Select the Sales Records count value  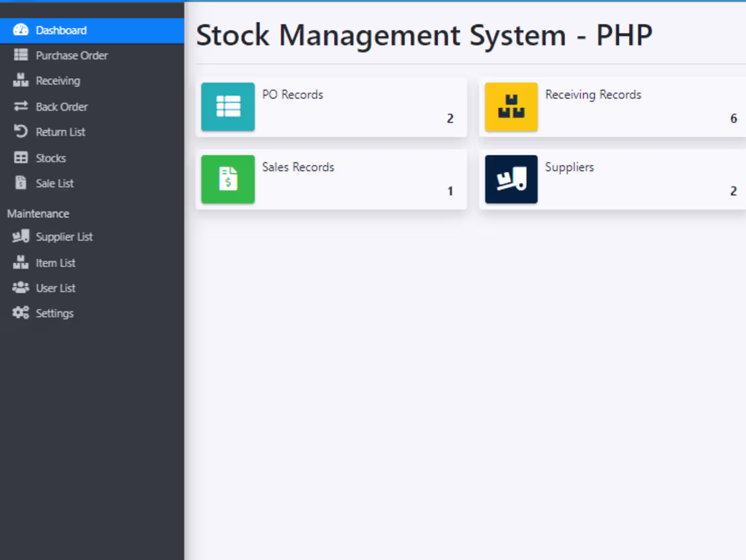(450, 191)
